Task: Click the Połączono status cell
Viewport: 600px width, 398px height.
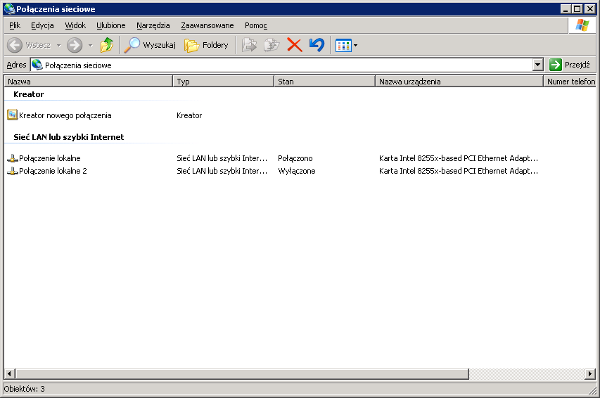Action: tap(295, 158)
